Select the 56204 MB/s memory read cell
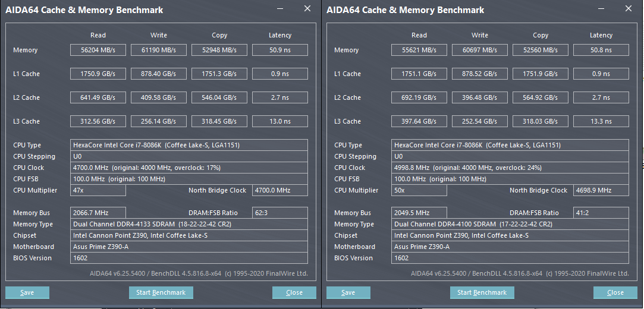The height and width of the screenshot is (309, 644). (x=98, y=51)
